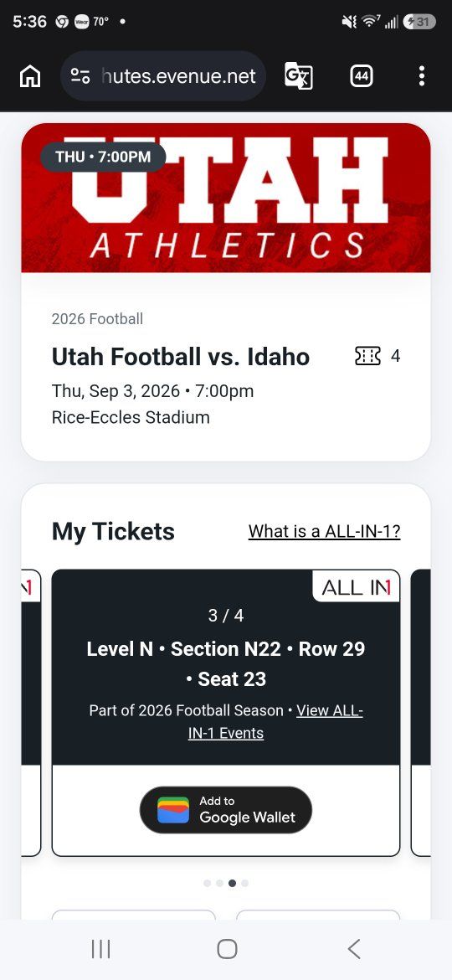Tap the next ticket card peeking right
This screenshot has width=452, height=980.
point(421,713)
